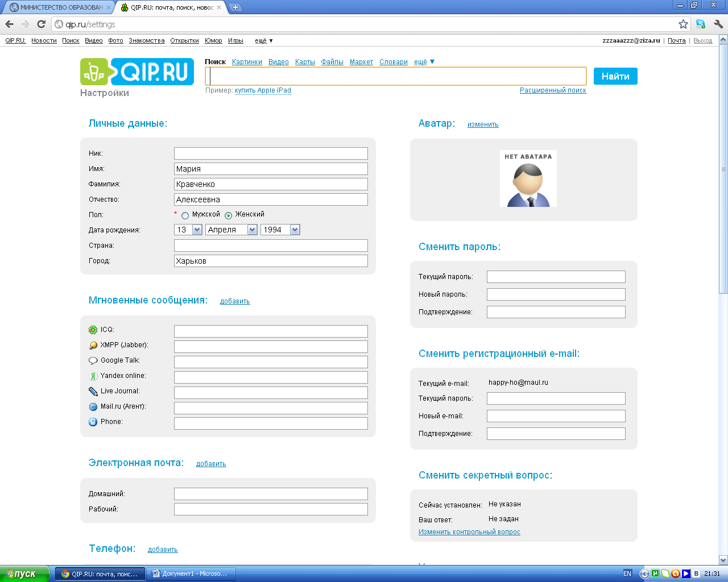Open the VKontakte tray icon

[696, 573]
